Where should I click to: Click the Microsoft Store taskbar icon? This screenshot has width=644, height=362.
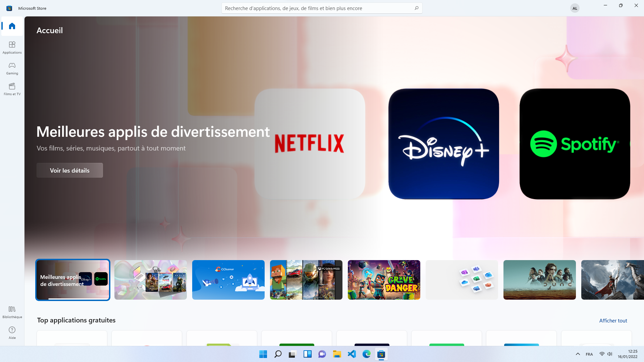(x=381, y=354)
